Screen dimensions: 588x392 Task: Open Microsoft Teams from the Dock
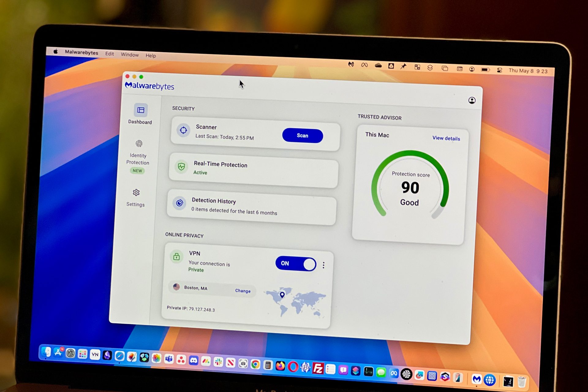[169, 359]
